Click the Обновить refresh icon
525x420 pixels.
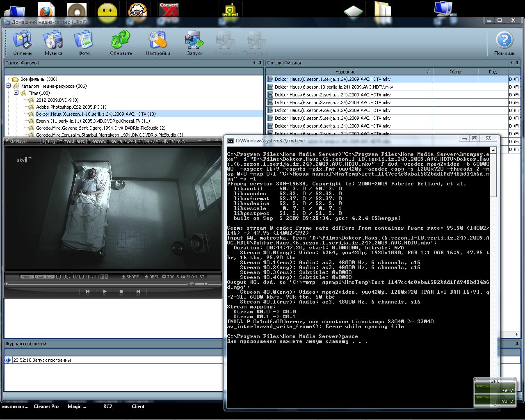tap(121, 43)
